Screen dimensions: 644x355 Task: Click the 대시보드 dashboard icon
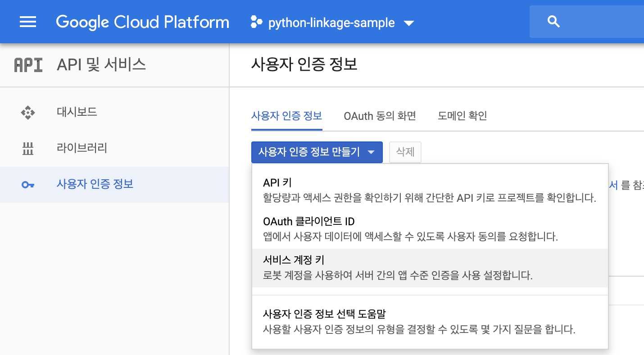click(28, 112)
